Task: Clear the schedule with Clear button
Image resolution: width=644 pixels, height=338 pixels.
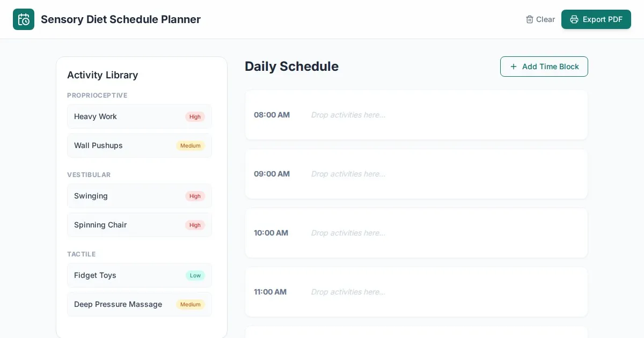Action: pyautogui.click(x=540, y=19)
